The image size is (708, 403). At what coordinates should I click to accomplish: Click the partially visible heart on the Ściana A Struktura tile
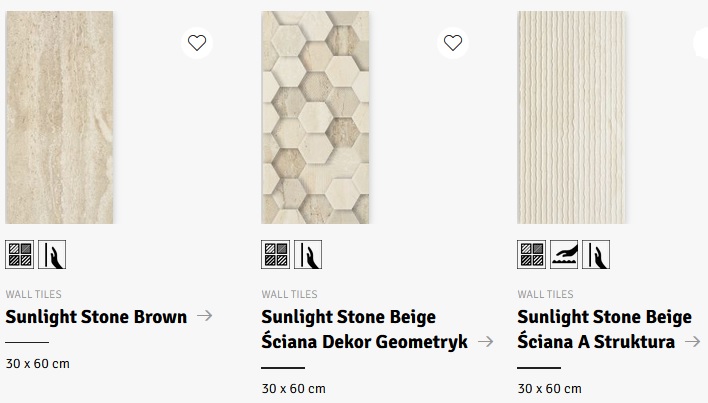pyautogui.click(x=702, y=43)
